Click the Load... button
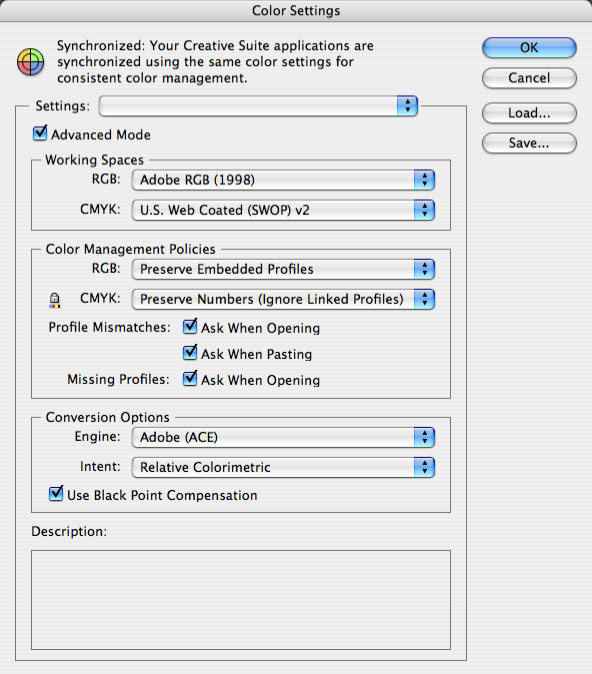 (529, 113)
